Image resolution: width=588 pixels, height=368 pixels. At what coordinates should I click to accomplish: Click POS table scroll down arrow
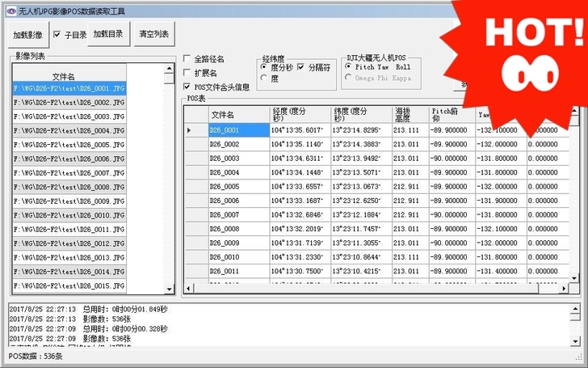tap(574, 278)
